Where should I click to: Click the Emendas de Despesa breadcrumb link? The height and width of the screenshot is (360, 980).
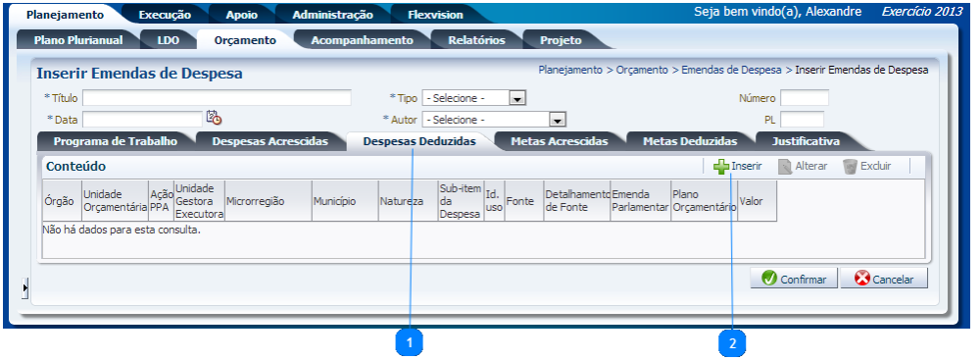[731, 70]
